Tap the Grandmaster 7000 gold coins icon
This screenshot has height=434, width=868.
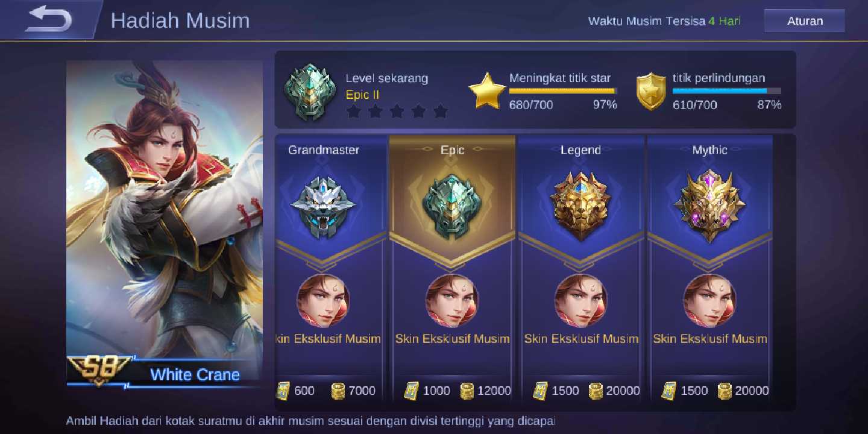click(338, 391)
